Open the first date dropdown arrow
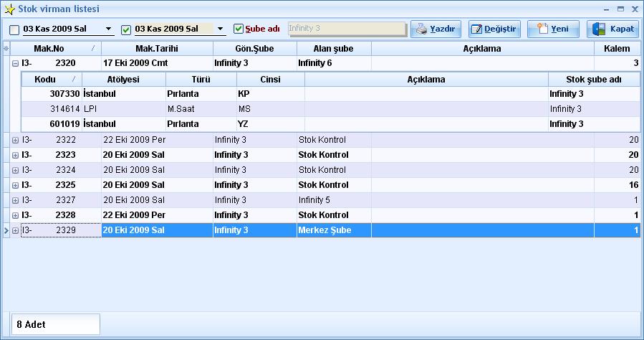 pos(108,29)
